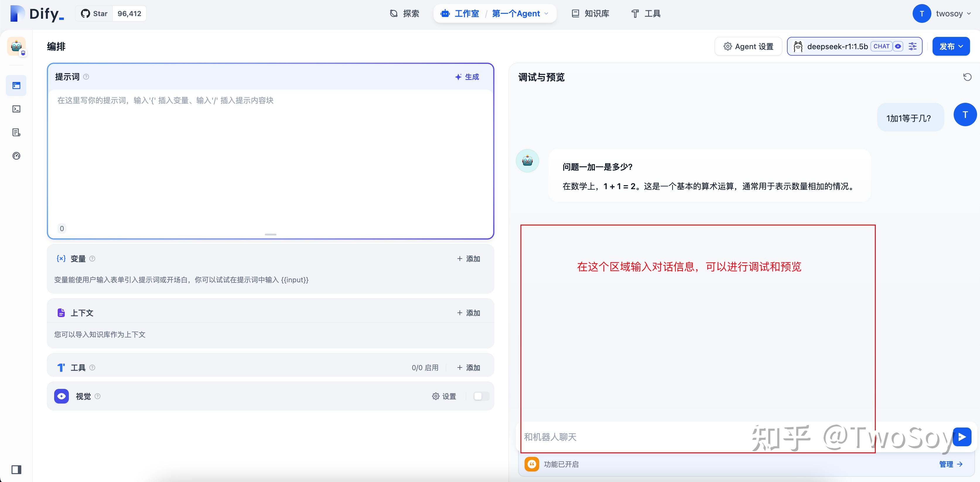The image size is (980, 482).
Task: Open the 发布 publish dropdown
Action: tap(951, 46)
